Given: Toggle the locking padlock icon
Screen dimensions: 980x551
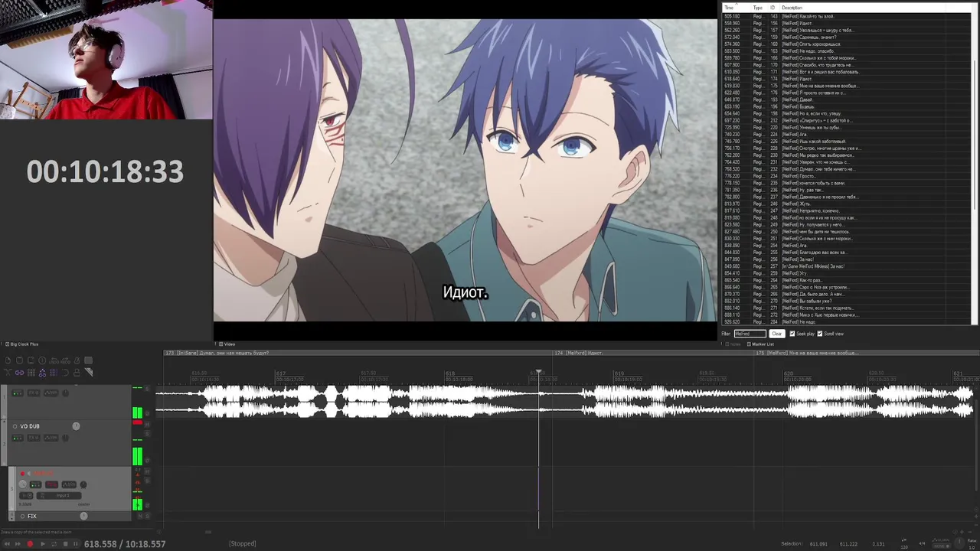Looking at the screenshot, I should (x=77, y=373).
